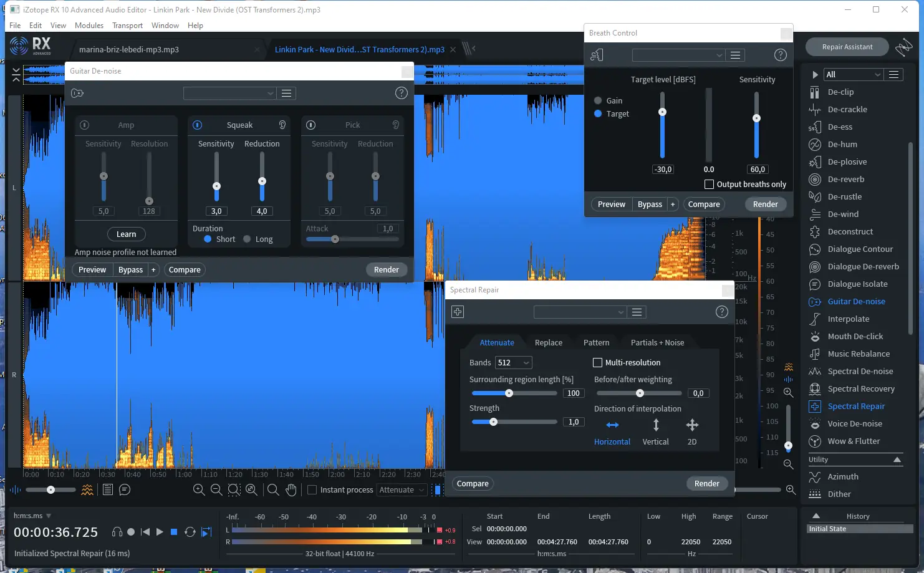Open the Transport menu

click(127, 26)
